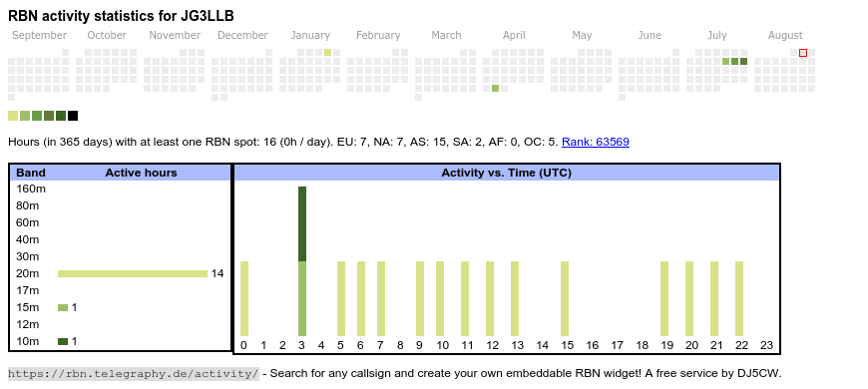Image resolution: width=868 pixels, height=389 pixels.
Task: Click the 15m active hours bar
Action: 63,307
